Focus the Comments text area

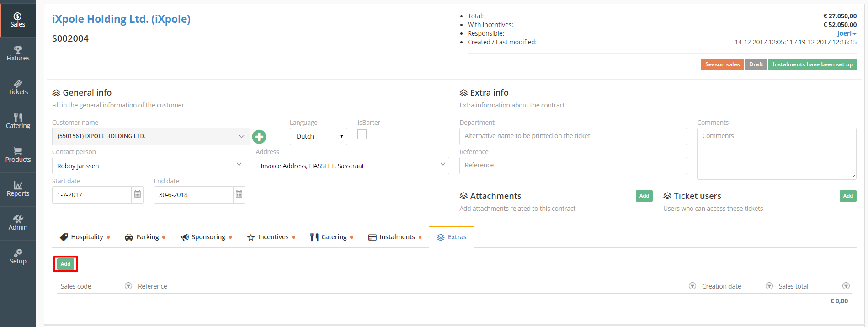(x=777, y=154)
